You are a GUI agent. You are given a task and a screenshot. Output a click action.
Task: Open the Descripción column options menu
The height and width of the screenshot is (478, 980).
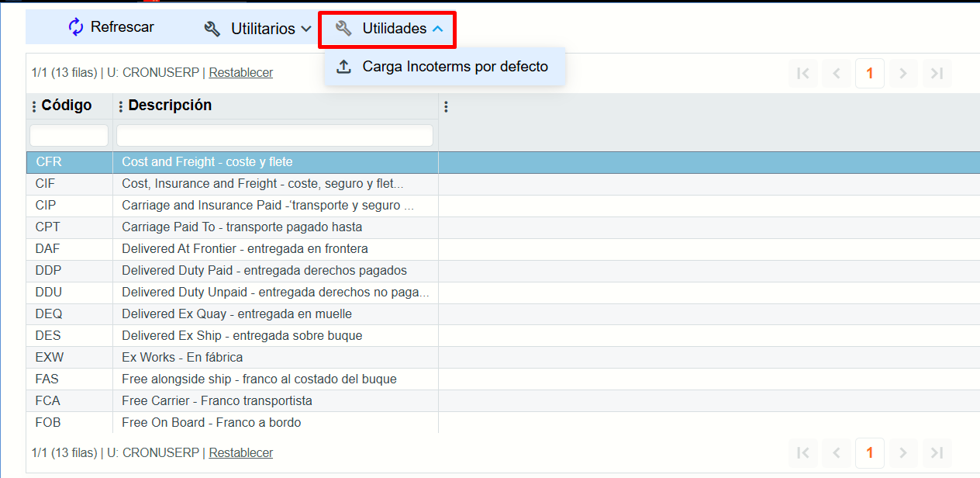coord(121,106)
